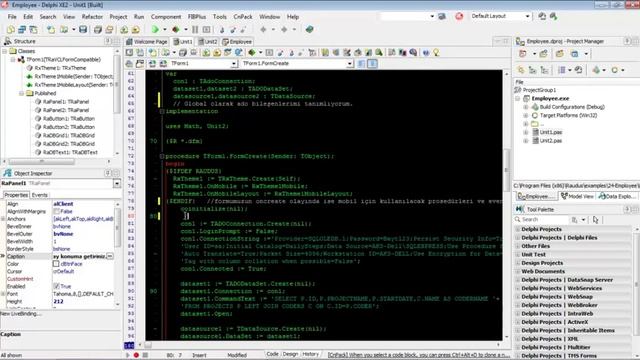Screen dimensions: 640x360
Task: Open the Data Explorer tab
Action: [x=617, y=196]
